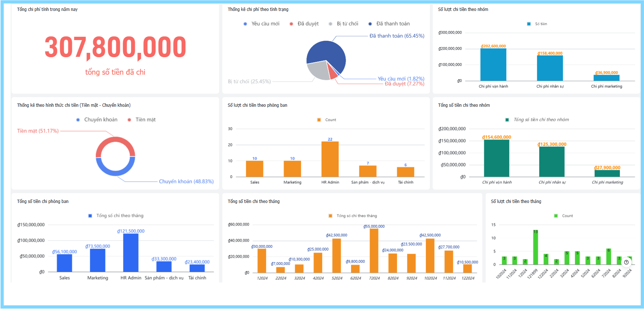
Task: Click the đ9,800,000 bar for 62024
Action: pyautogui.click(x=355, y=269)
